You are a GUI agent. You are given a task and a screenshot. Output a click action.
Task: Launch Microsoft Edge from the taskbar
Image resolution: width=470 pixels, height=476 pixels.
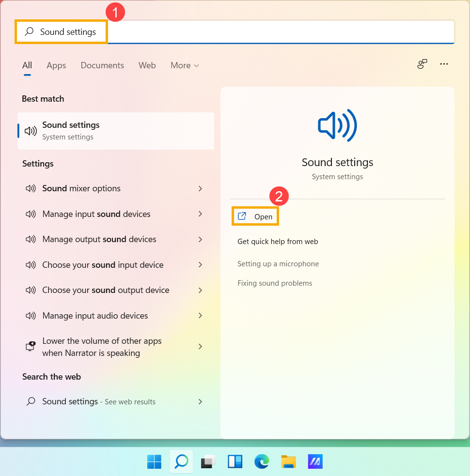[x=262, y=461]
